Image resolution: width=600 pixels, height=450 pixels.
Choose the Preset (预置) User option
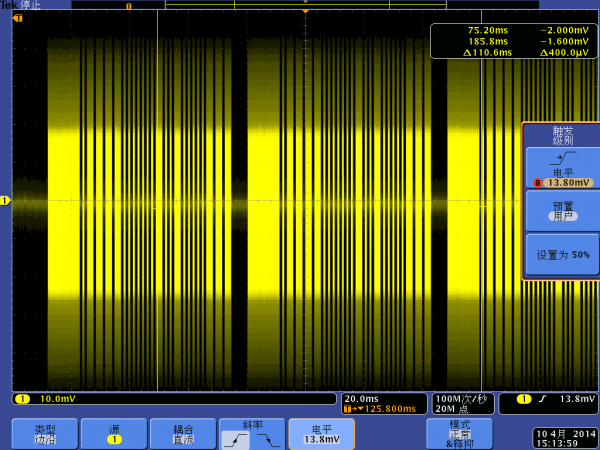(x=563, y=210)
